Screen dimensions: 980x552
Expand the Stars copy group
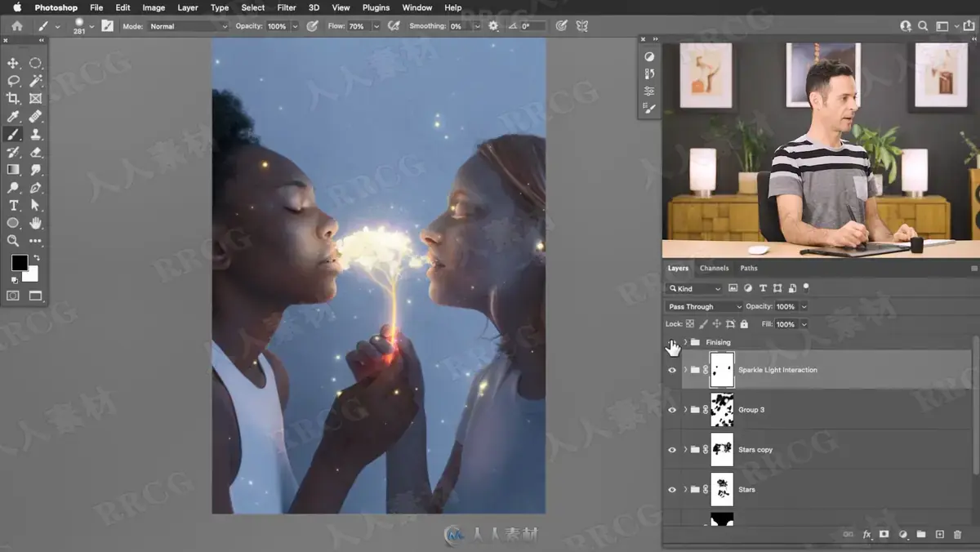685,450
